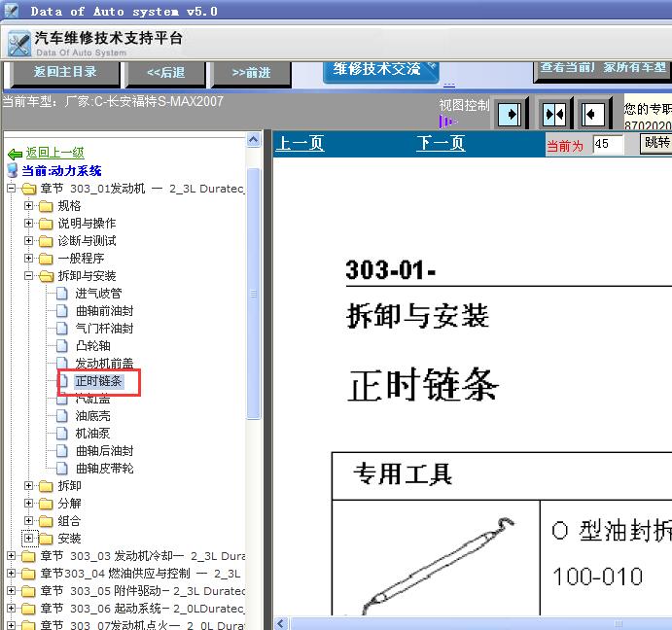Expand chapter 303_05 附件驱动
The height and width of the screenshot is (630, 672).
12,591
